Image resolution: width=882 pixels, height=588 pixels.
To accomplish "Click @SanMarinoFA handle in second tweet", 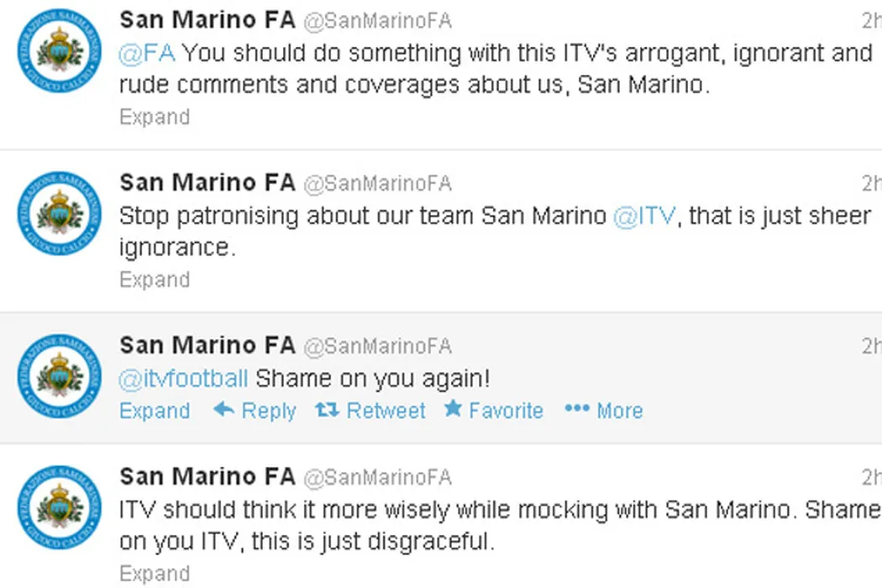I will coord(376,183).
